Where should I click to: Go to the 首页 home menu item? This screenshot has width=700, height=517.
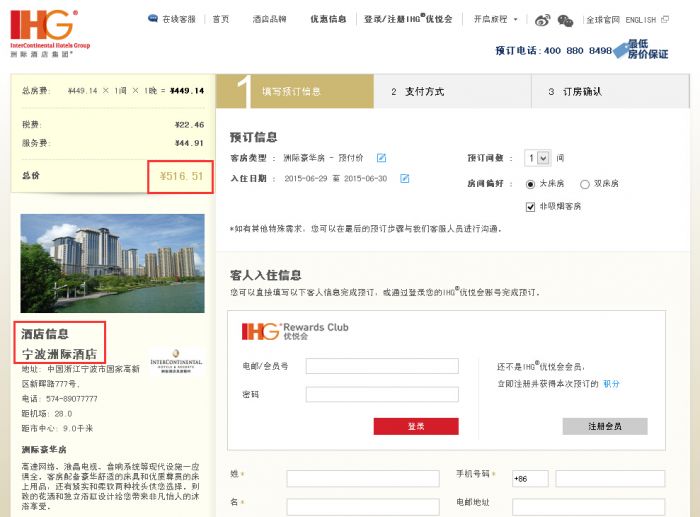click(221, 19)
